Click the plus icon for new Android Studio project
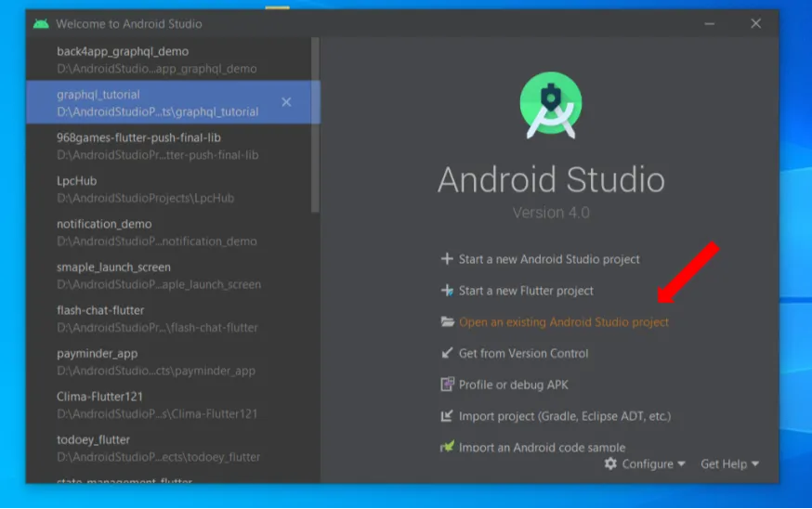The height and width of the screenshot is (509, 812). pyautogui.click(x=446, y=259)
